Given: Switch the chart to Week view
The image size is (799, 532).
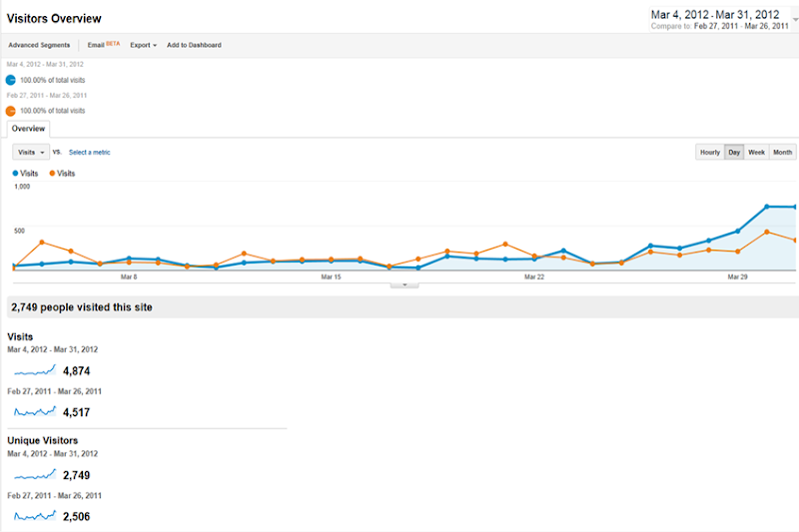Looking at the screenshot, I should 756,152.
